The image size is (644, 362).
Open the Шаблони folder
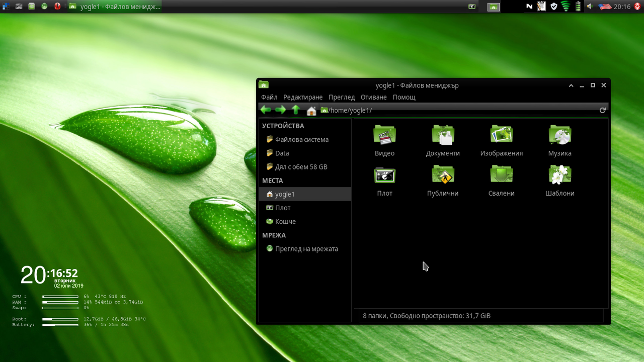point(560,181)
